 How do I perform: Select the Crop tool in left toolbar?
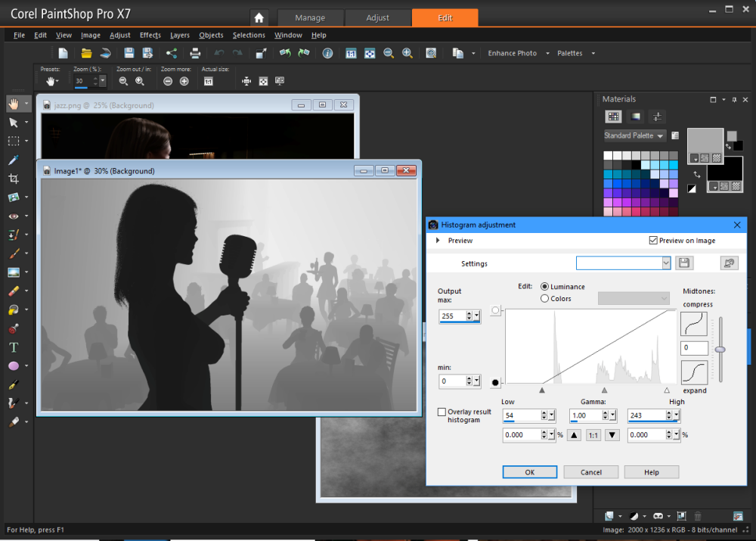pyautogui.click(x=14, y=179)
